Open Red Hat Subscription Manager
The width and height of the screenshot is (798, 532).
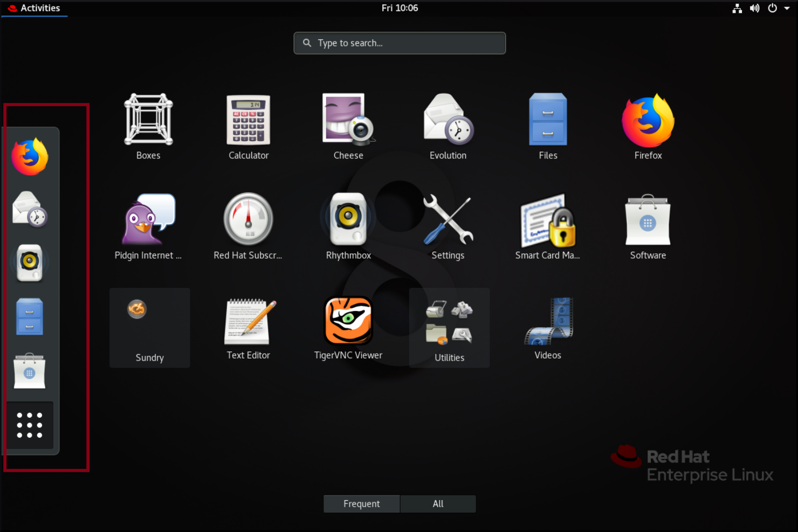(248, 220)
